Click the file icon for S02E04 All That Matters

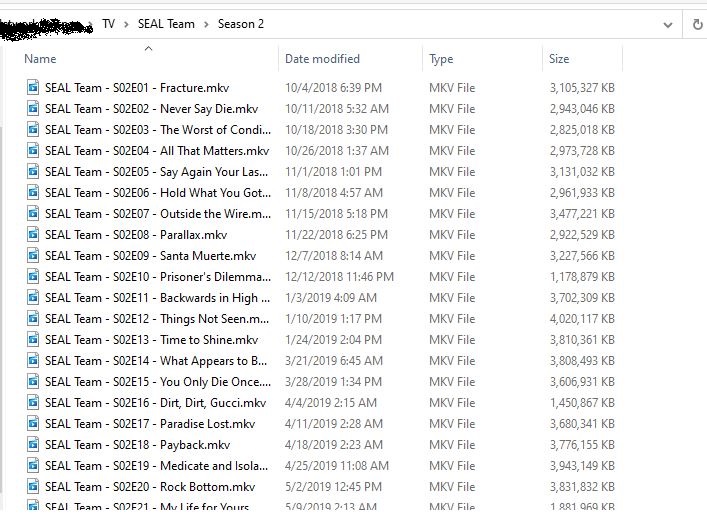pyautogui.click(x=33, y=150)
